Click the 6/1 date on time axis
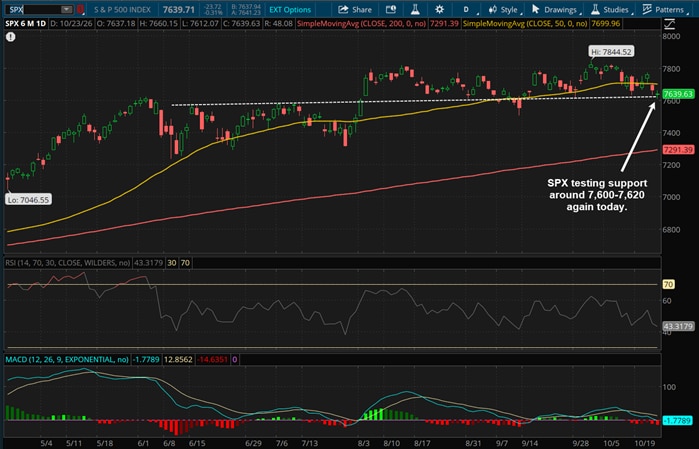 click(x=143, y=443)
